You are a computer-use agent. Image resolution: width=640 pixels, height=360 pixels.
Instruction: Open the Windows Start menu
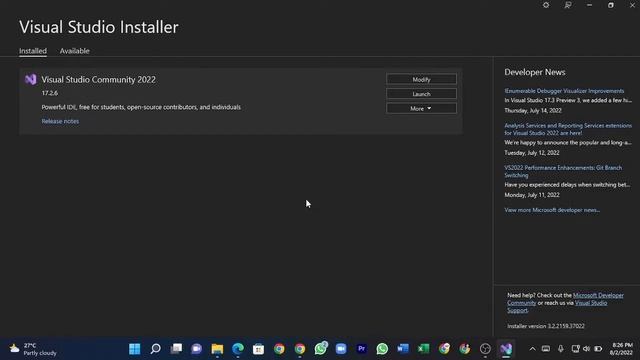click(x=135, y=349)
